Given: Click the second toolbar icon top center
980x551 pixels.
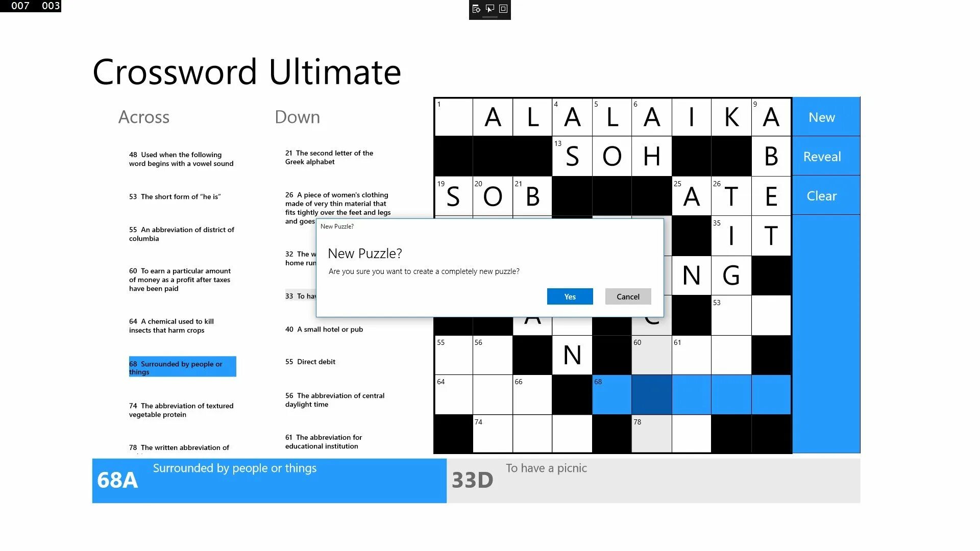Looking at the screenshot, I should click(490, 9).
